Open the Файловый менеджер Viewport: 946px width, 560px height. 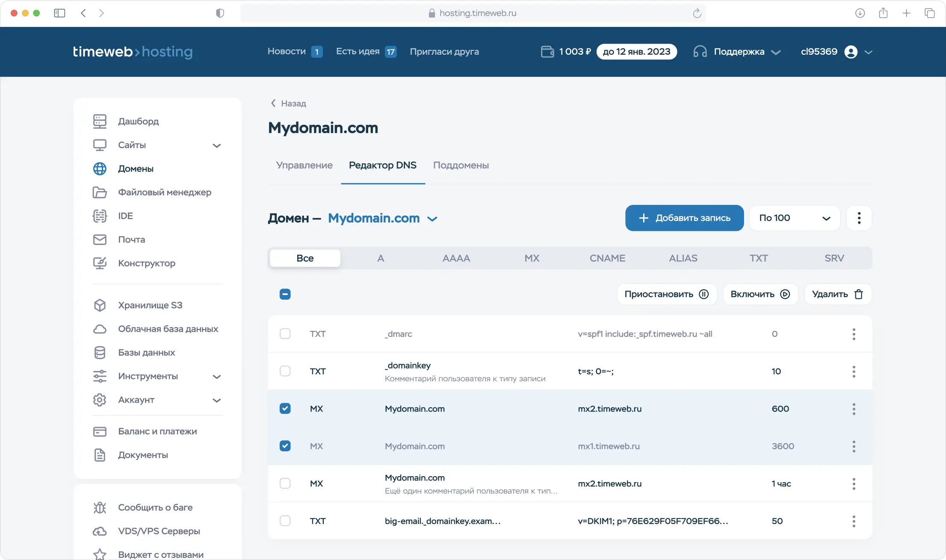pos(164,192)
